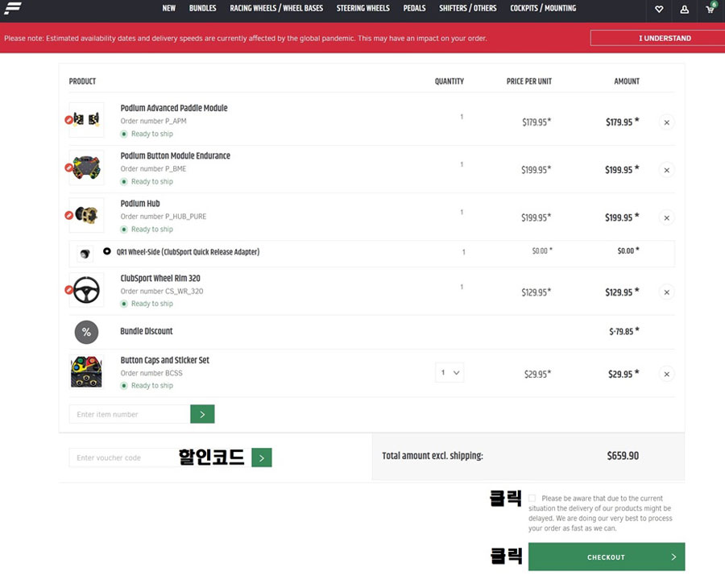Image resolution: width=725 pixels, height=588 pixels.
Task: Select QR1 Wheel-Side radio option
Action: point(107,251)
